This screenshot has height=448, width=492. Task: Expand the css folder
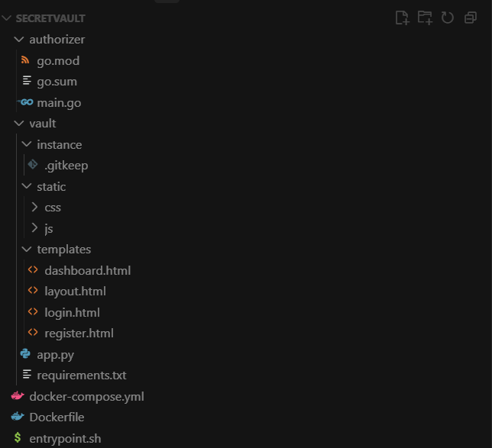34,208
